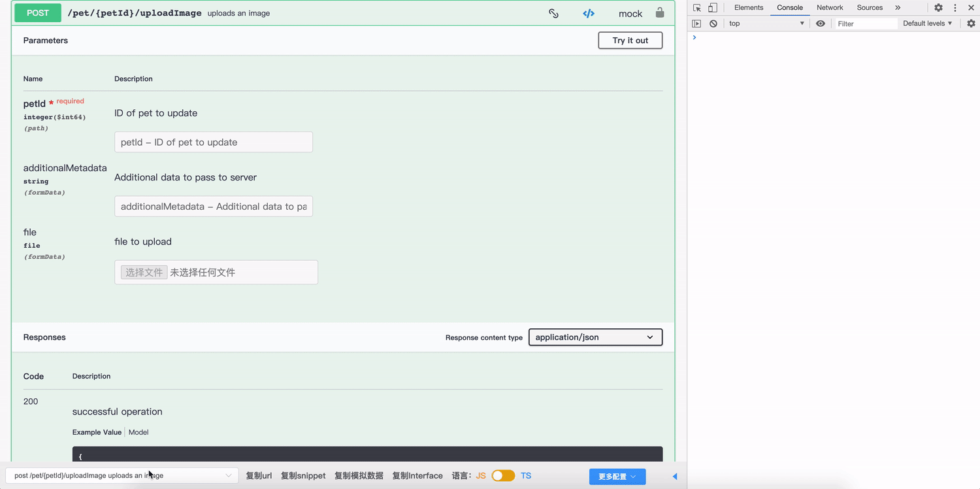Screen dimensions: 980x489
Task: Toggle the device toolbar icon
Action: [x=713, y=8]
